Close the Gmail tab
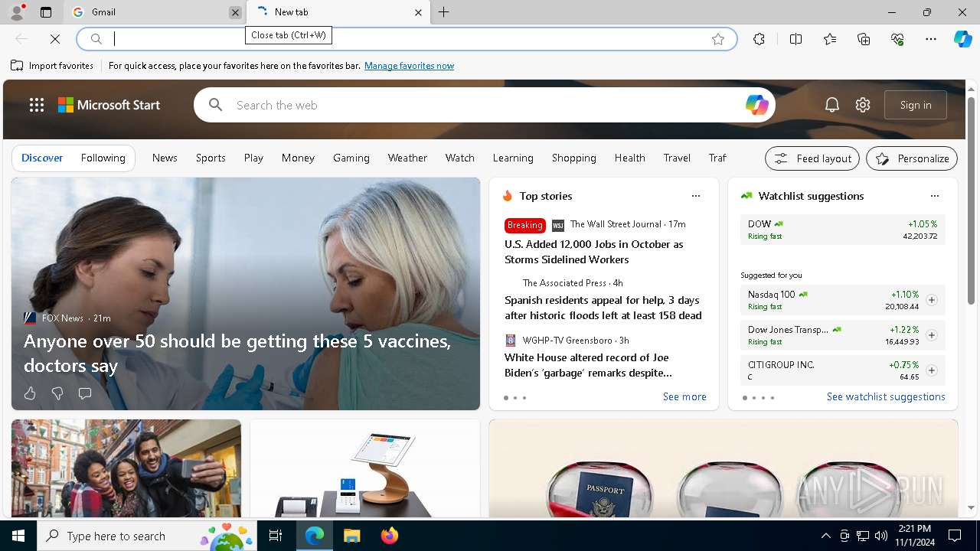980x551 pixels. coord(235,12)
